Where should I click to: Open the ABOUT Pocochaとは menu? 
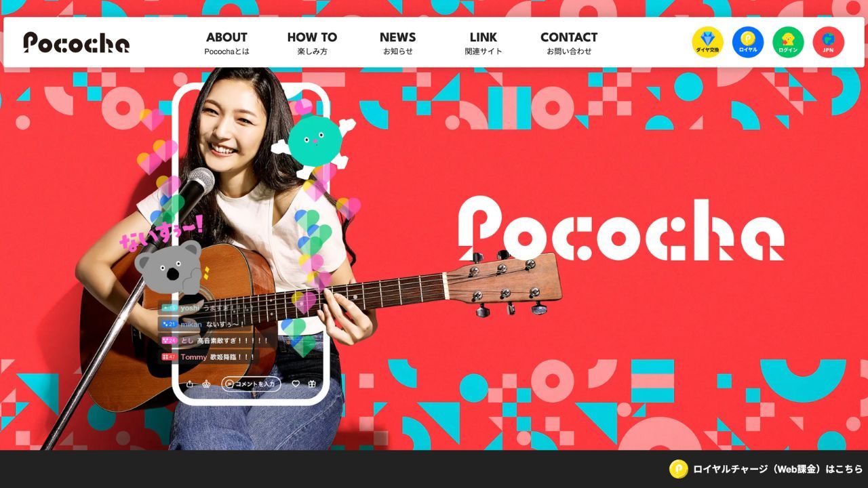pos(226,43)
